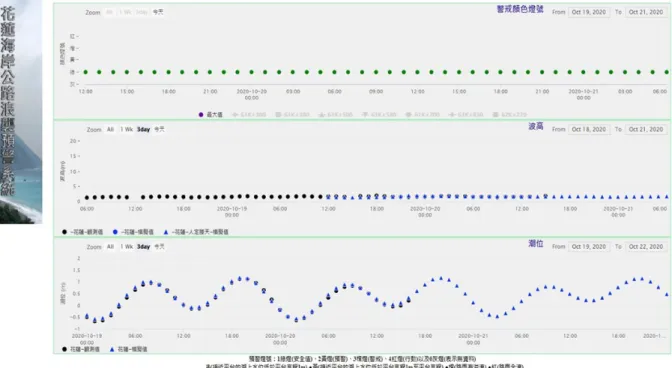672x368 pixels.
Task: Toggle the purple 最大值 legend series
Action: pyautogui.click(x=211, y=115)
